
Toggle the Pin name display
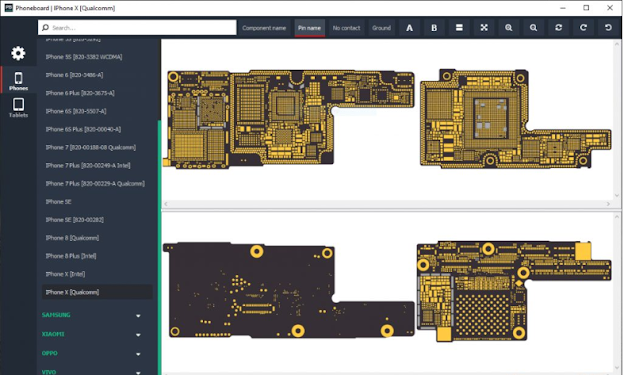(x=310, y=28)
